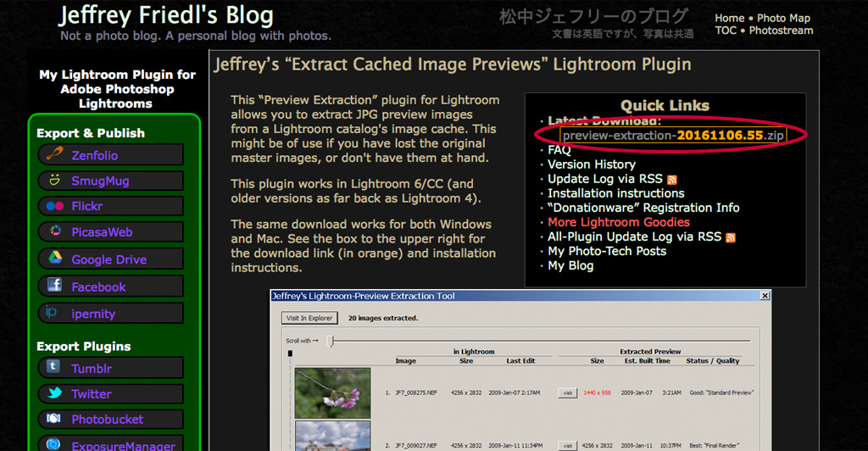The image size is (868, 451).
Task: Click the Photobucket camera icon
Action: [x=53, y=418]
